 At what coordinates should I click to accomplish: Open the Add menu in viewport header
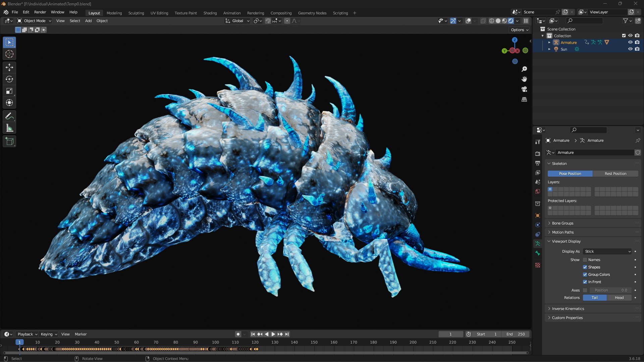(x=88, y=21)
